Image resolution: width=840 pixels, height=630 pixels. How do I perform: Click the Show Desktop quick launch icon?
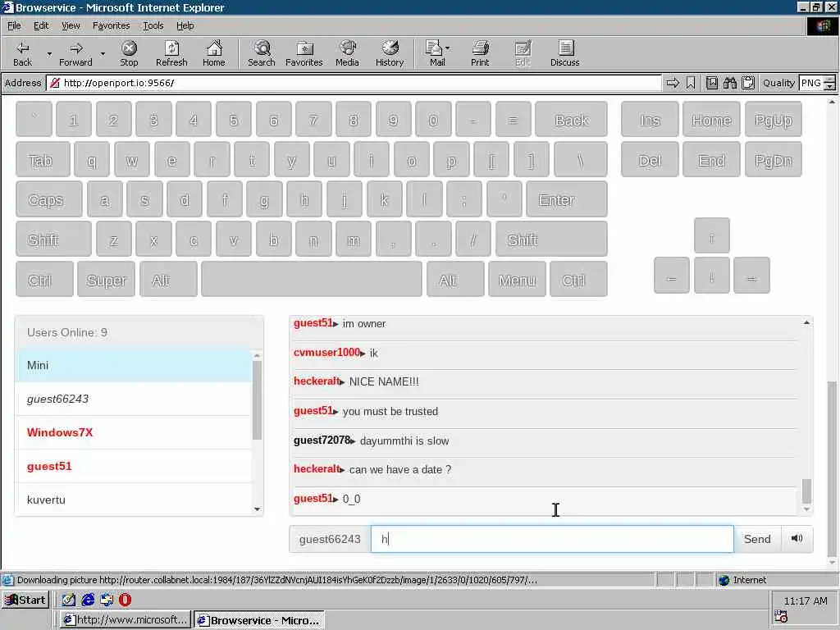[x=69, y=600]
